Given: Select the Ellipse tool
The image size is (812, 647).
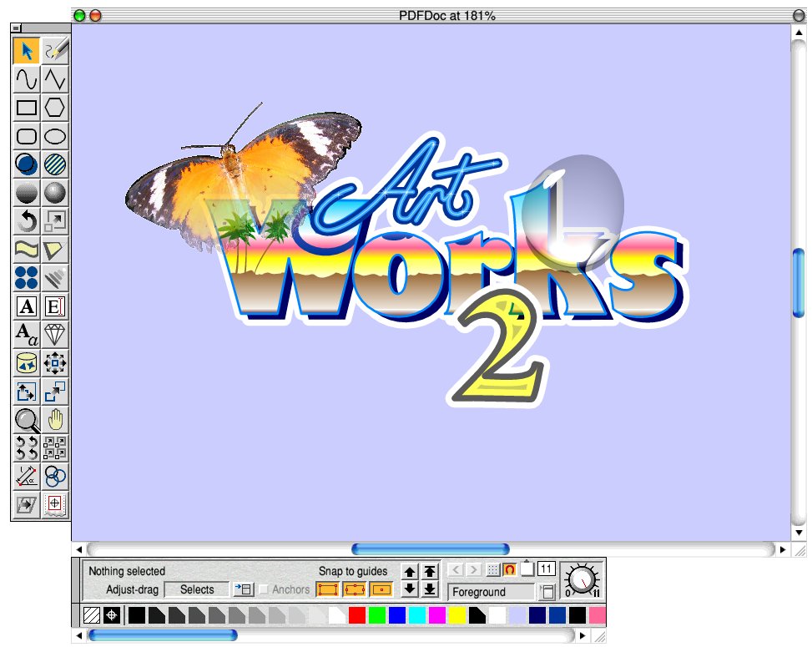Looking at the screenshot, I should tap(55, 136).
